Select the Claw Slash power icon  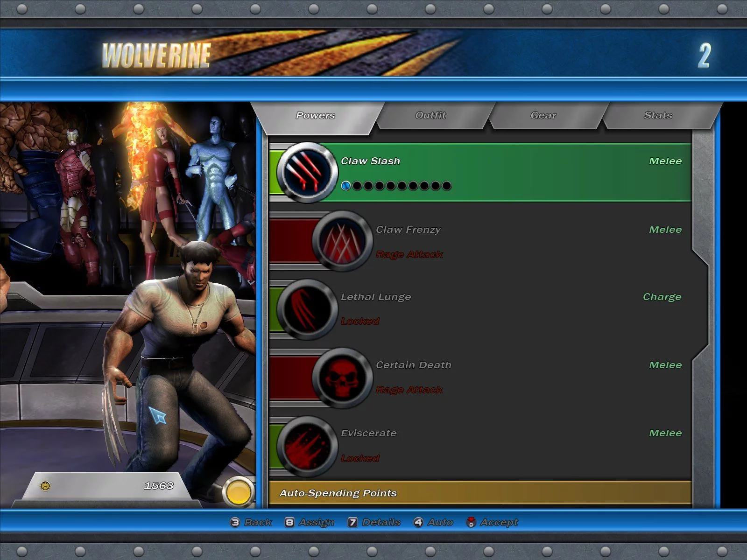(307, 172)
